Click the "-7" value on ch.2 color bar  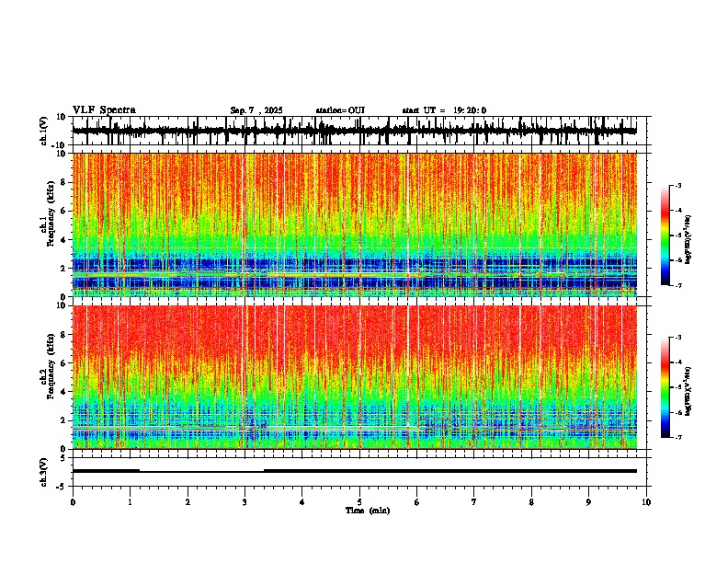coord(677,438)
